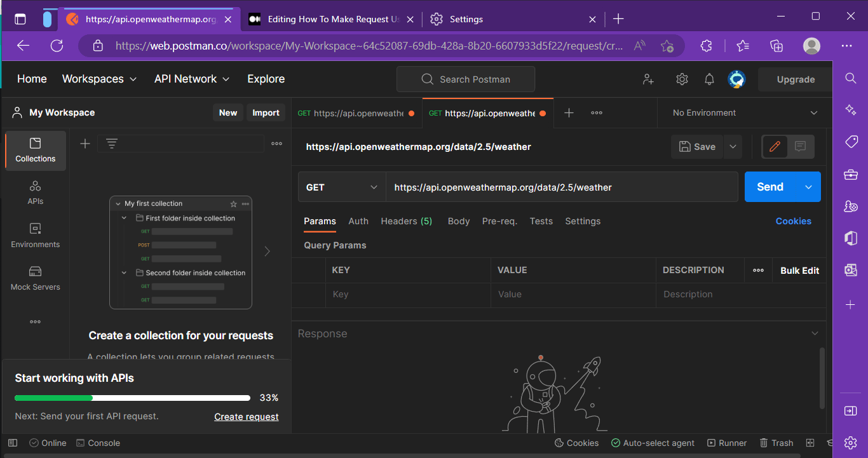This screenshot has width=868, height=458.
Task: Open the GET method dropdown
Action: coord(342,187)
